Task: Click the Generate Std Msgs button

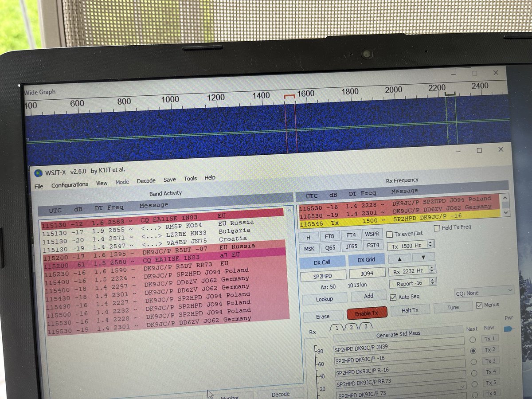Action: coord(398,333)
